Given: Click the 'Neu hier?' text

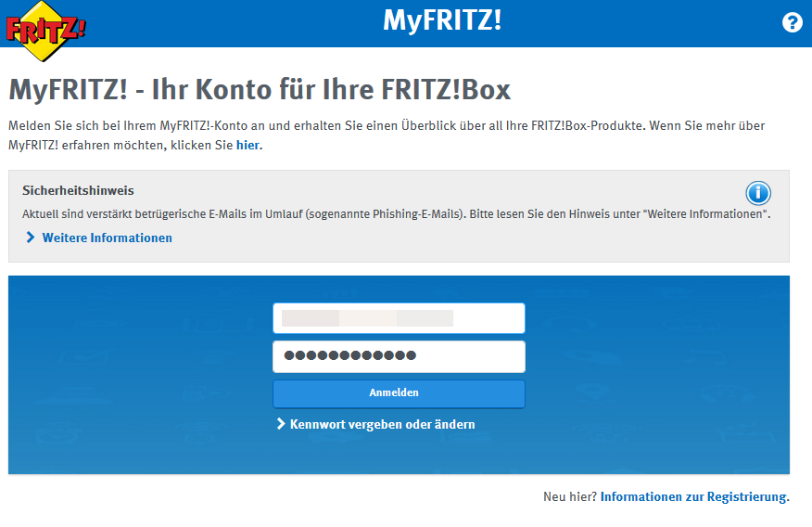Looking at the screenshot, I should point(570,497).
